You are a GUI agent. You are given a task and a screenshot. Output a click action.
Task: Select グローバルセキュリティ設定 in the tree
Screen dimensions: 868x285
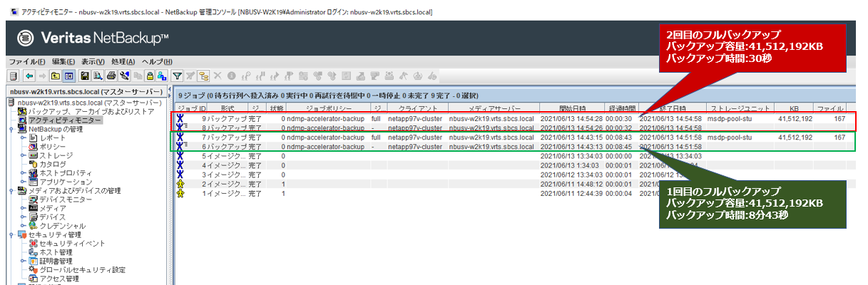point(82,269)
